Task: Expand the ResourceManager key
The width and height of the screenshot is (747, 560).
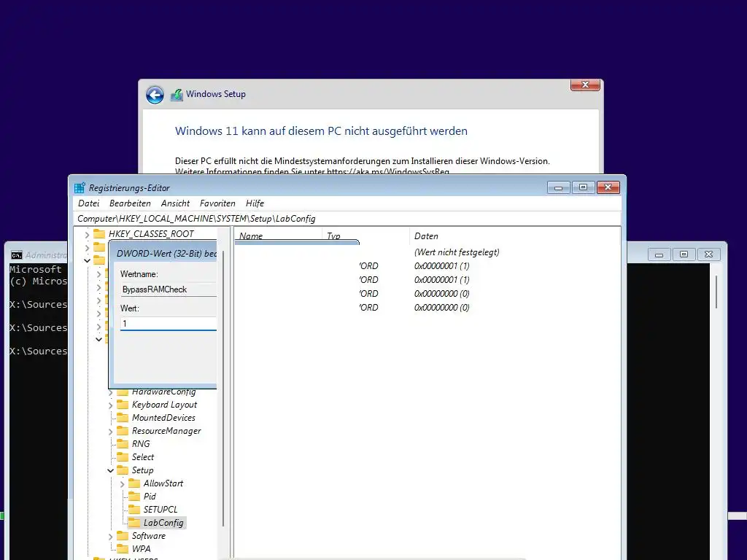Action: [111, 432]
